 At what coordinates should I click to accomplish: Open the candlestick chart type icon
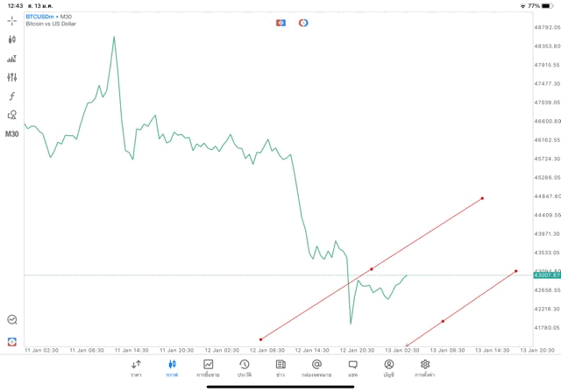pyautogui.click(x=12, y=39)
